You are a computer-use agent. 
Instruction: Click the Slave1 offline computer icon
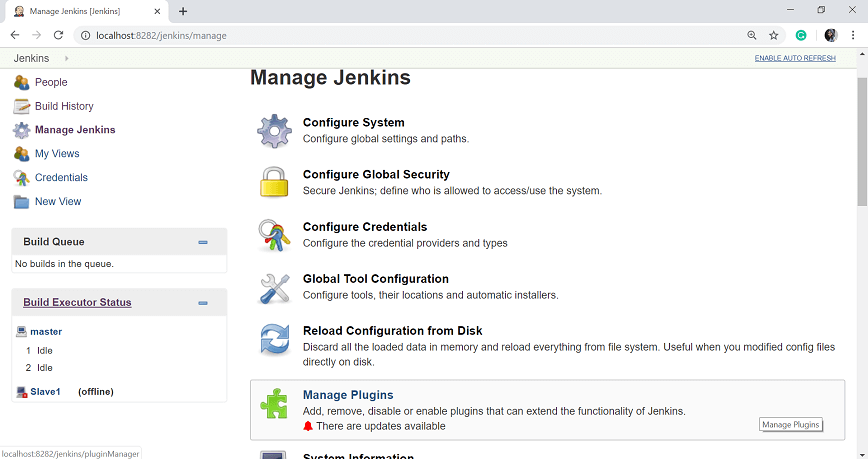pyautogui.click(x=22, y=392)
